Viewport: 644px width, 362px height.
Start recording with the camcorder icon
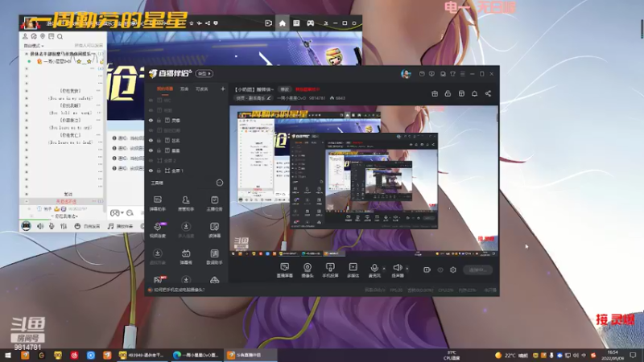click(427, 269)
